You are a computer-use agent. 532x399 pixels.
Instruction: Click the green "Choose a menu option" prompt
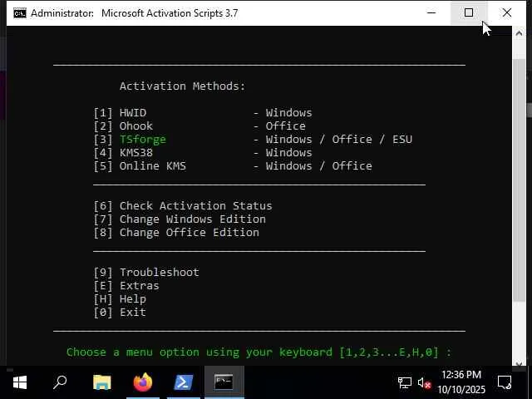tap(259, 352)
